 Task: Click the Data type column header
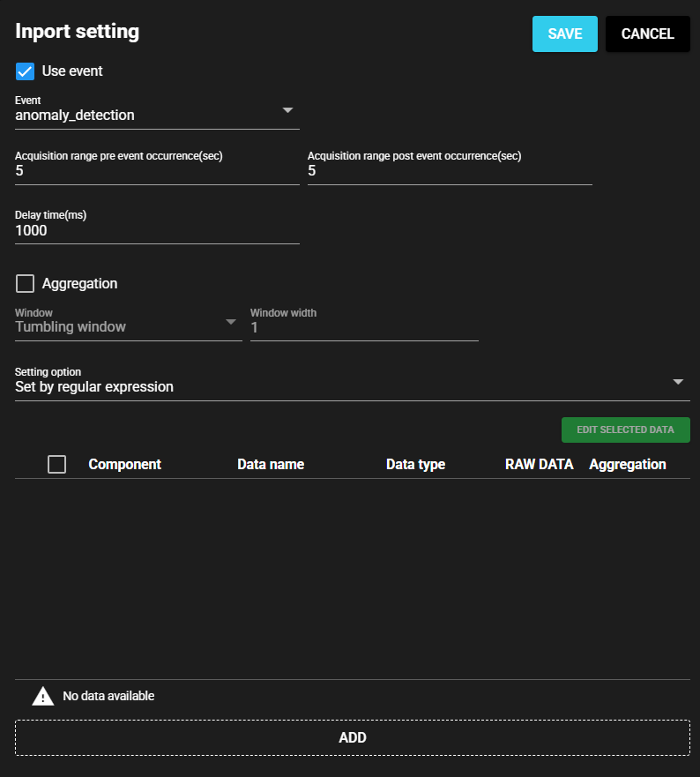(x=415, y=464)
